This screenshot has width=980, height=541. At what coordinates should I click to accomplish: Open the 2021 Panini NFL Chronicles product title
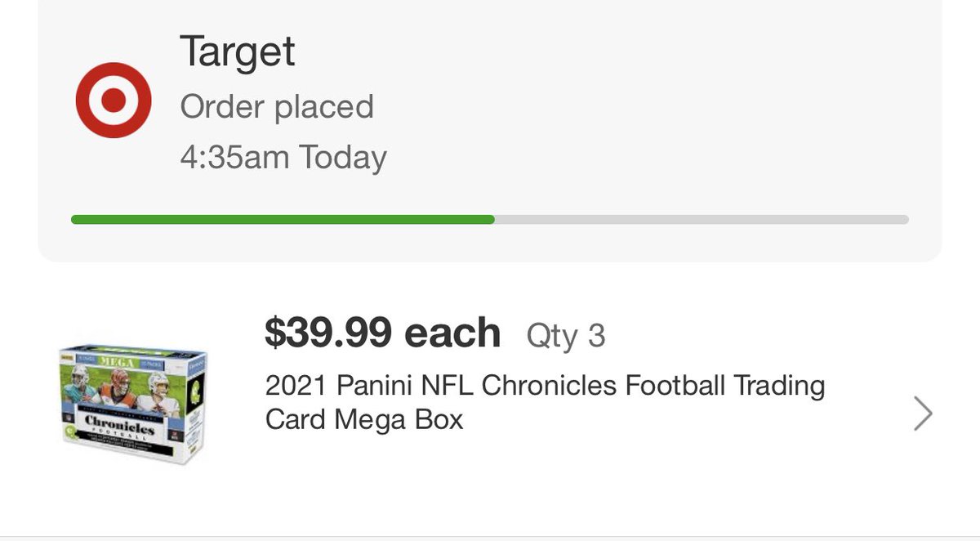point(545,402)
